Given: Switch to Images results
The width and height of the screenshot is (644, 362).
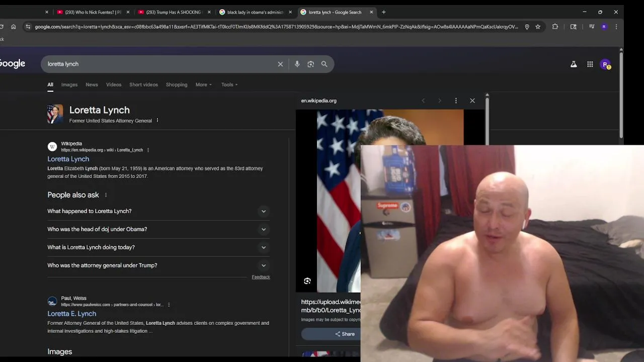Looking at the screenshot, I should [x=69, y=84].
